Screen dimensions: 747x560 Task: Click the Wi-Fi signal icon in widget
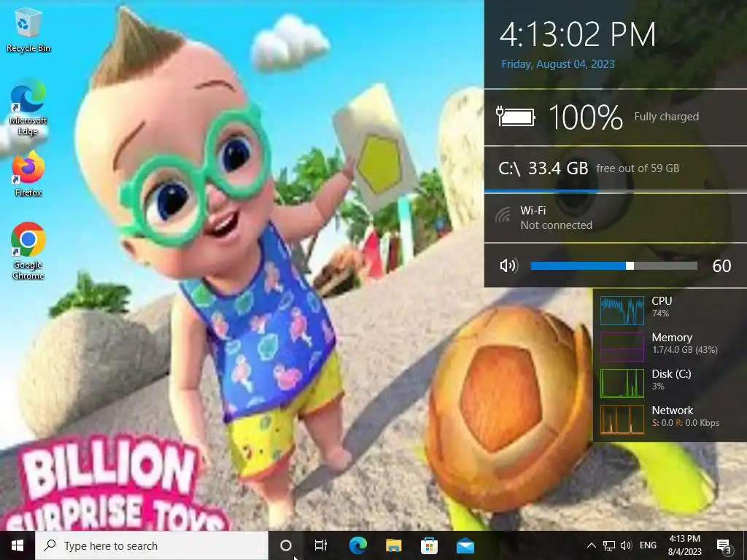503,216
